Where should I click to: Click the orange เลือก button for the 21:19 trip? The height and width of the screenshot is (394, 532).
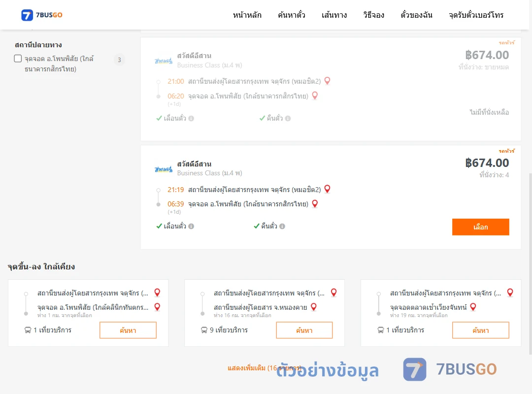480,227
